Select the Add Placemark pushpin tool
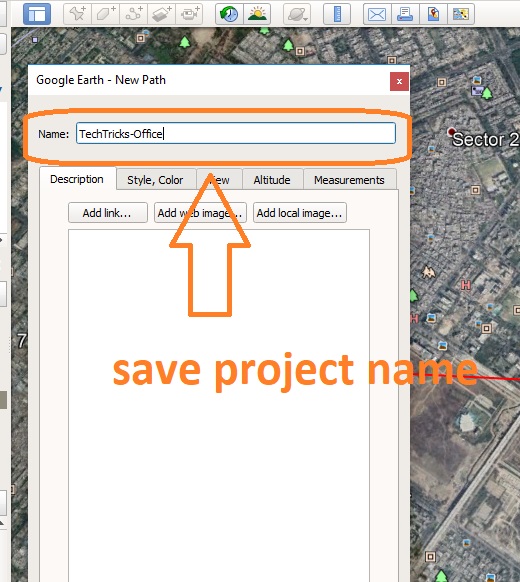This screenshot has width=520, height=582. click(x=77, y=14)
